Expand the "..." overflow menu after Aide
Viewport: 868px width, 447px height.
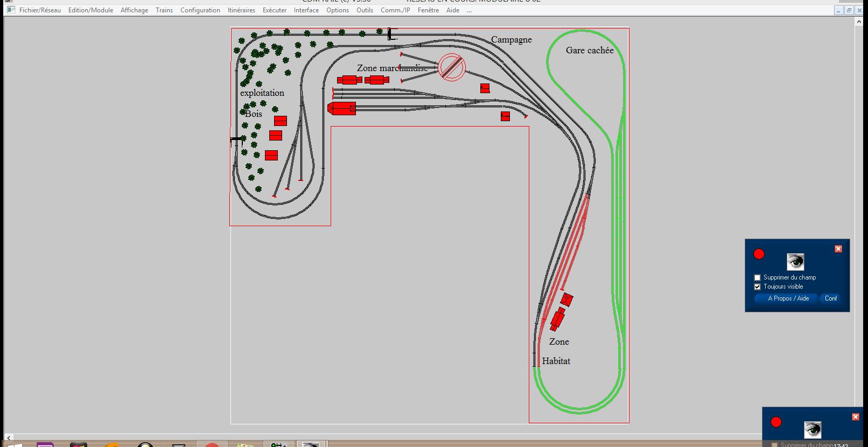click(x=470, y=10)
